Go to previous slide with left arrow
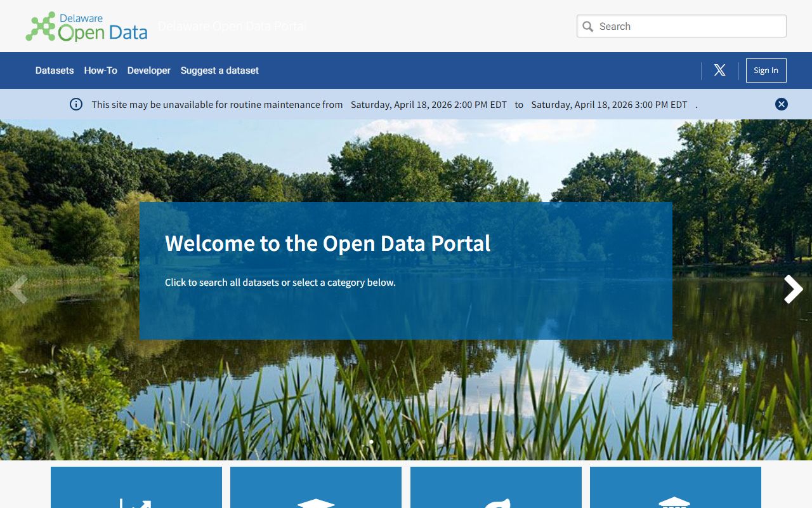812x508 pixels. tap(18, 290)
